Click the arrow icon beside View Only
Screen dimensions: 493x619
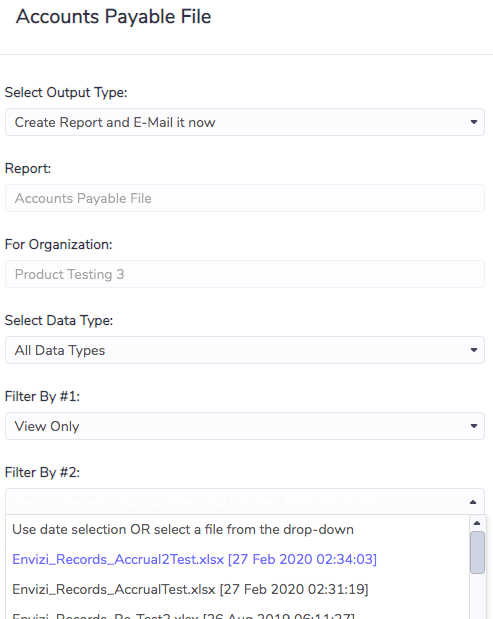(474, 426)
